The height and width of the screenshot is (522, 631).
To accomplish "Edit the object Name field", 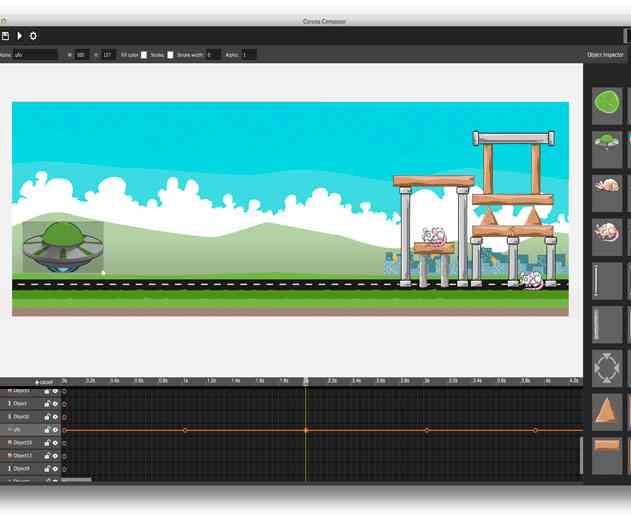I will [35, 54].
